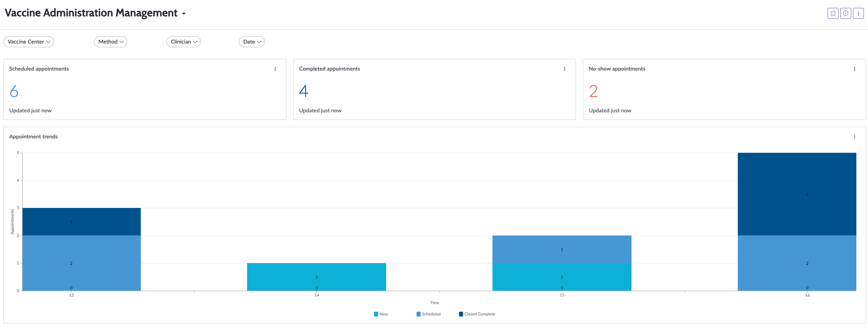Click 'Updated just now' under No-show appointments
The height and width of the screenshot is (336, 868).
[610, 111]
